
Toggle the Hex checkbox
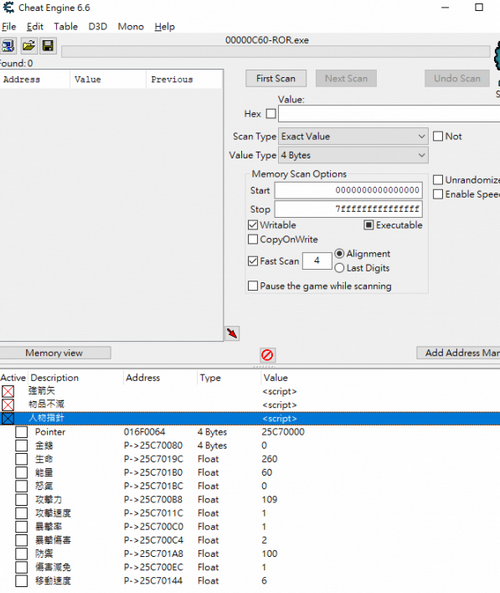271,114
